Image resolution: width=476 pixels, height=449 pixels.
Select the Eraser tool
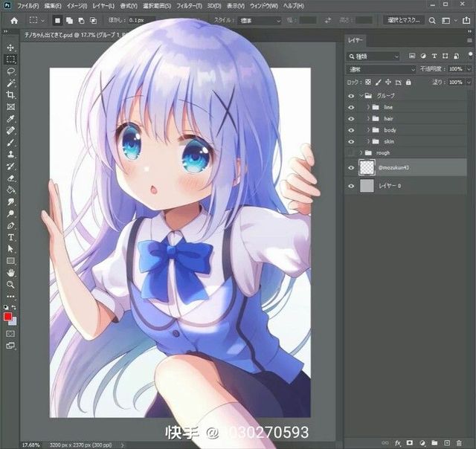[x=10, y=178]
